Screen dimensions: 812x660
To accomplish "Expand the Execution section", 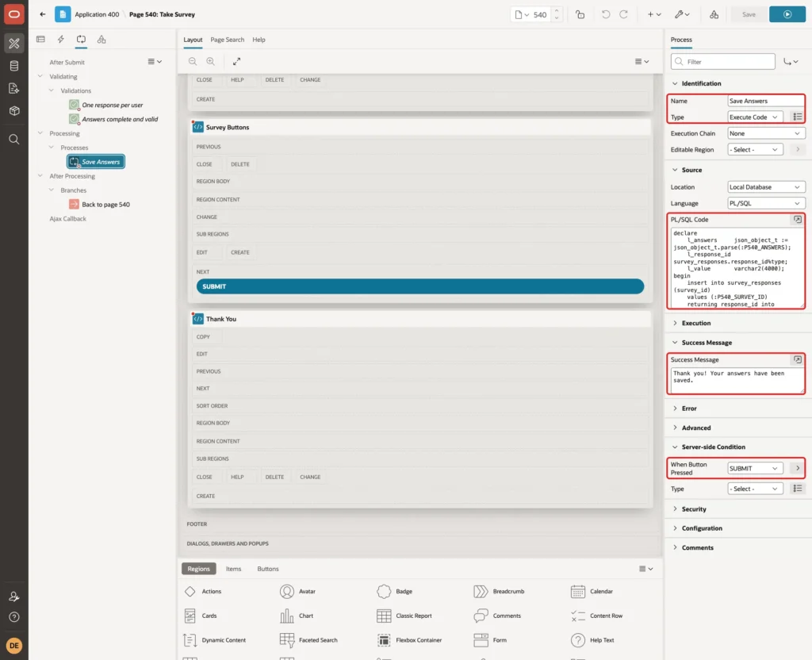I will tap(675, 323).
